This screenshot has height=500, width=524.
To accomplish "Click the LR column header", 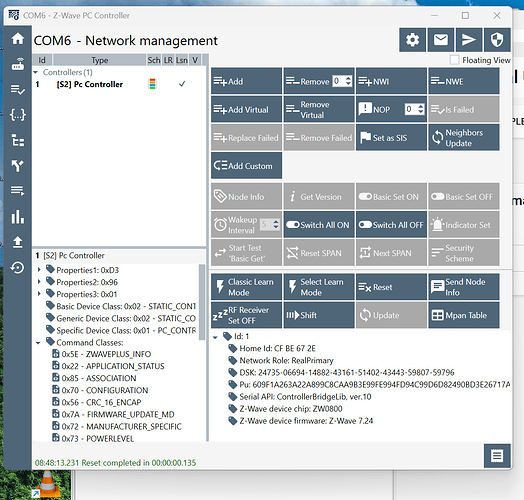I will tap(168, 60).
